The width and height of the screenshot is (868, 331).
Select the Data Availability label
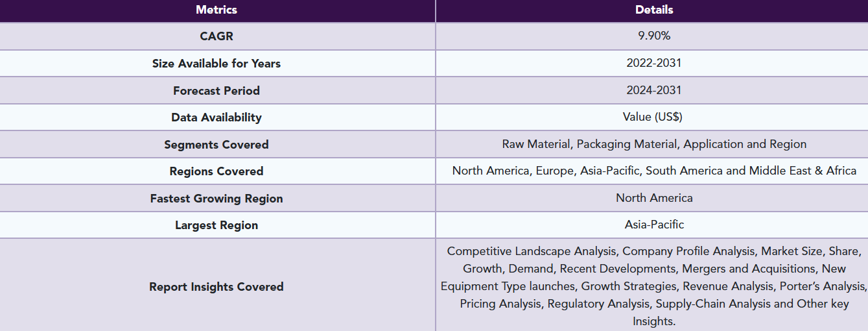tap(217, 117)
